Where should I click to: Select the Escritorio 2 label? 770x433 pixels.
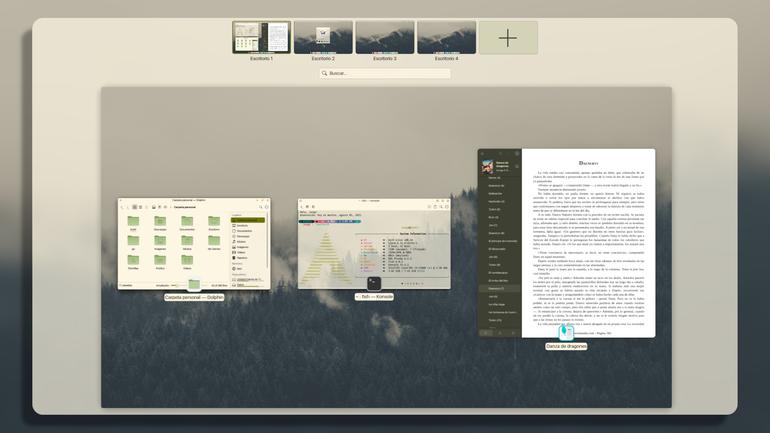pyautogui.click(x=323, y=58)
